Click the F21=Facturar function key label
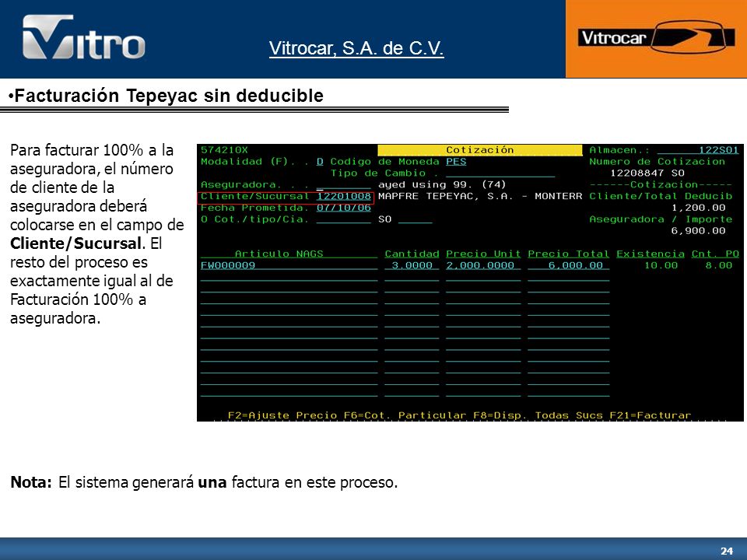This screenshot has height=560, width=747. (x=651, y=415)
